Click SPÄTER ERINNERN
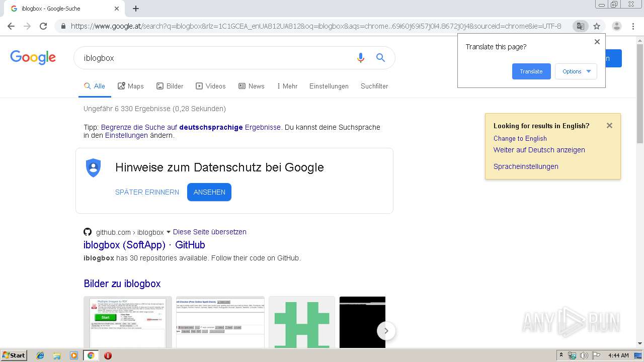 147,192
